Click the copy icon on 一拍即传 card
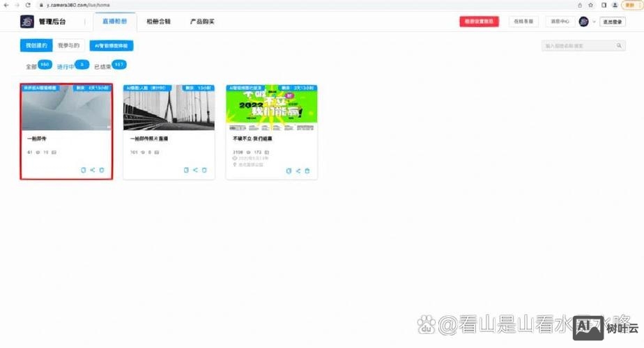Screen dimensions: 644x348 (84, 170)
